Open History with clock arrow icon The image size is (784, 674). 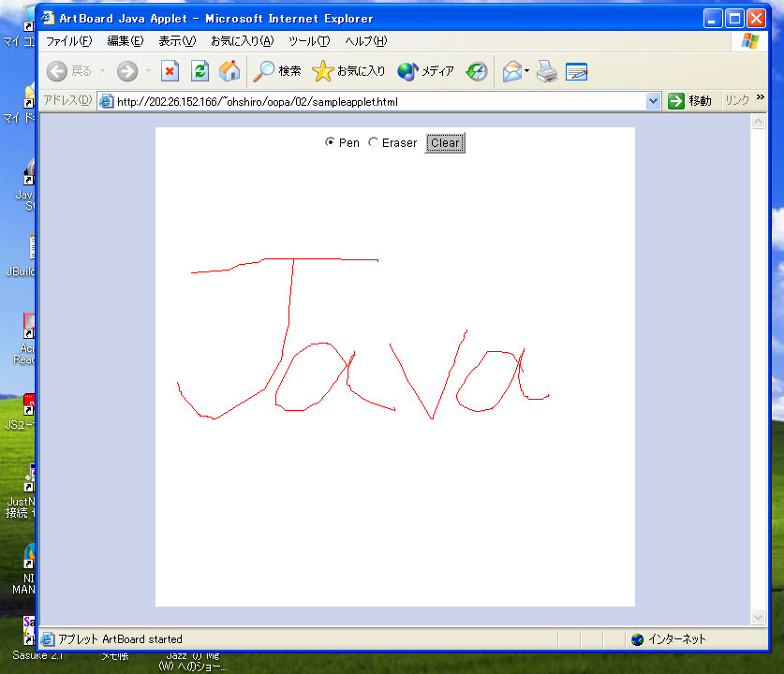pyautogui.click(x=477, y=71)
